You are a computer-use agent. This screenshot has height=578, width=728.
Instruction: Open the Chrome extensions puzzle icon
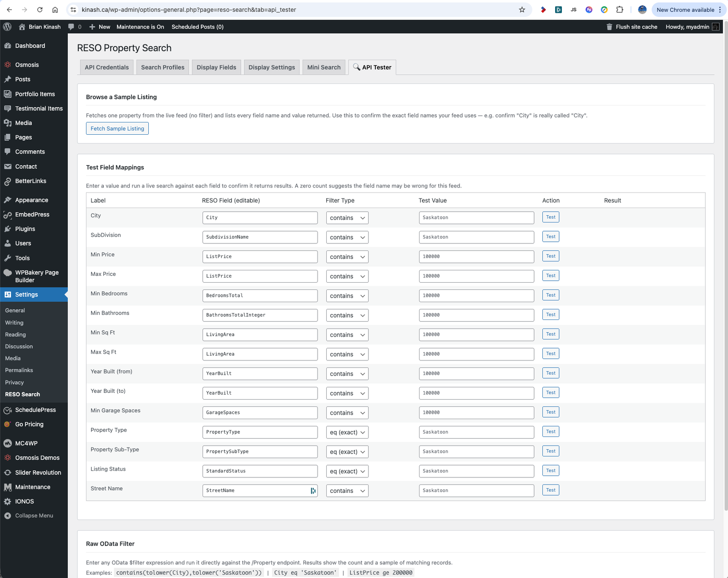(x=620, y=10)
